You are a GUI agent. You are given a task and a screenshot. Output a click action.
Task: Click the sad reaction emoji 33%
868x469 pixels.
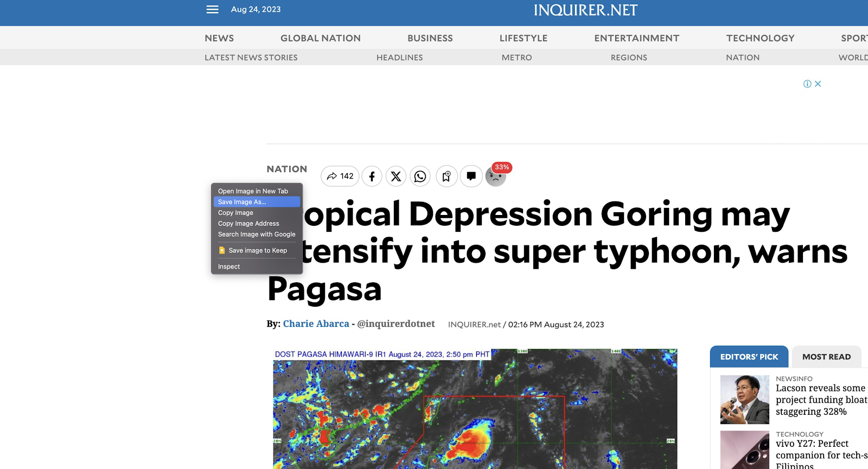click(496, 176)
